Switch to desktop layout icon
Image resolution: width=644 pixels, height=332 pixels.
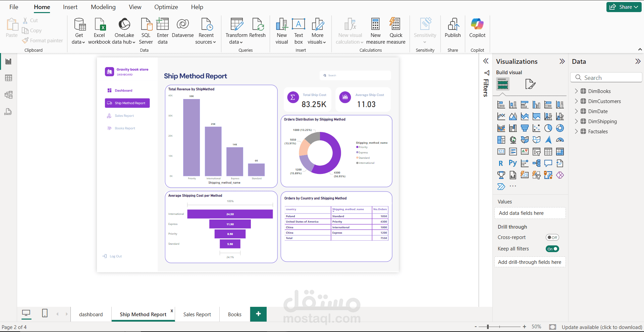[x=26, y=314]
